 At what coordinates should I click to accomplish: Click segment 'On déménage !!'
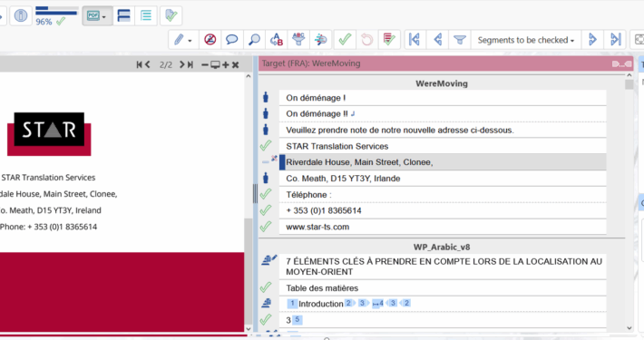click(x=443, y=113)
